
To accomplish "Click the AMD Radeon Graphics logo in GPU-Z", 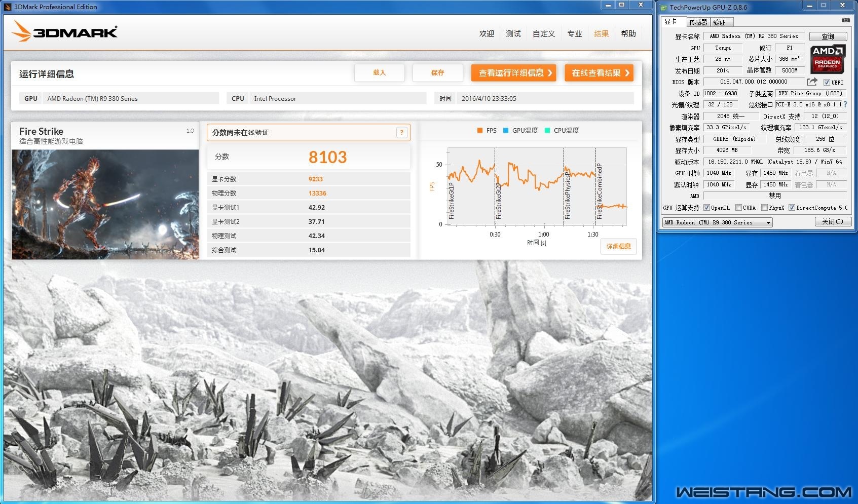I will (828, 59).
